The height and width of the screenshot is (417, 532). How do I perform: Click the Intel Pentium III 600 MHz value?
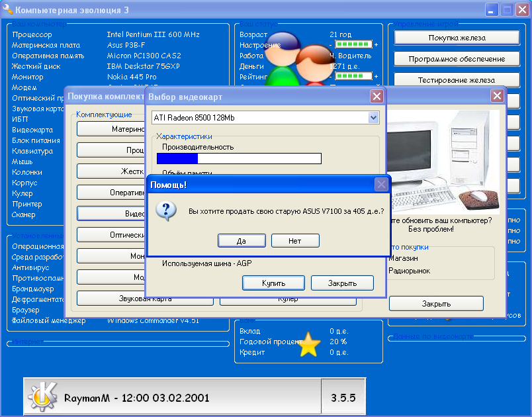[x=153, y=34]
